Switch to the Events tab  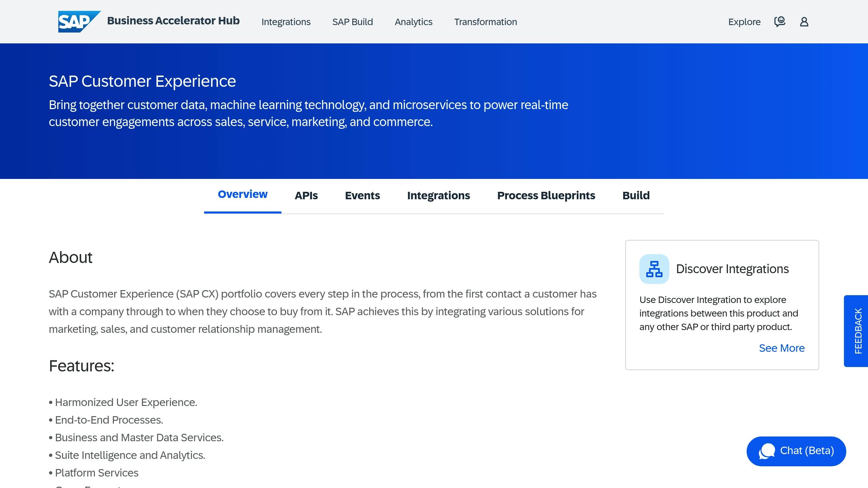tap(362, 196)
